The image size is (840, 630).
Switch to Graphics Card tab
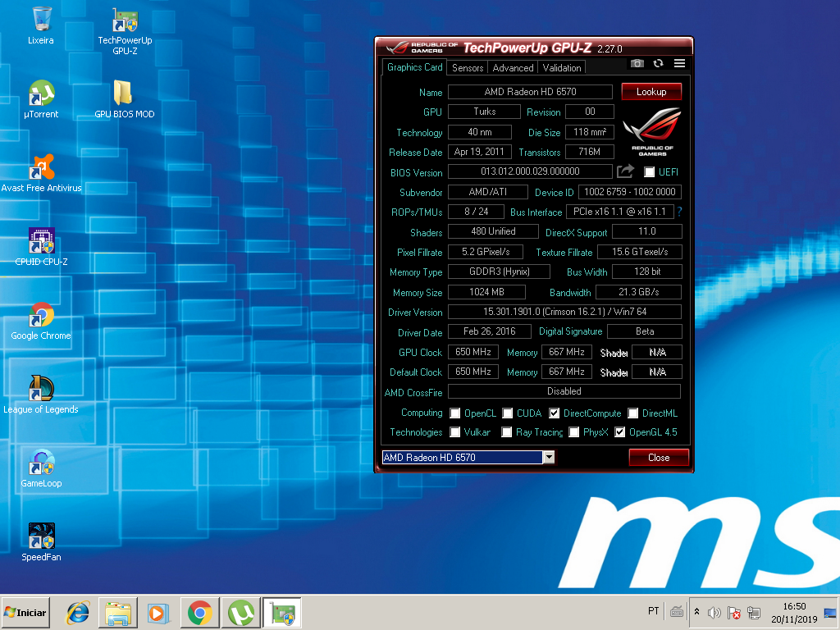point(414,67)
